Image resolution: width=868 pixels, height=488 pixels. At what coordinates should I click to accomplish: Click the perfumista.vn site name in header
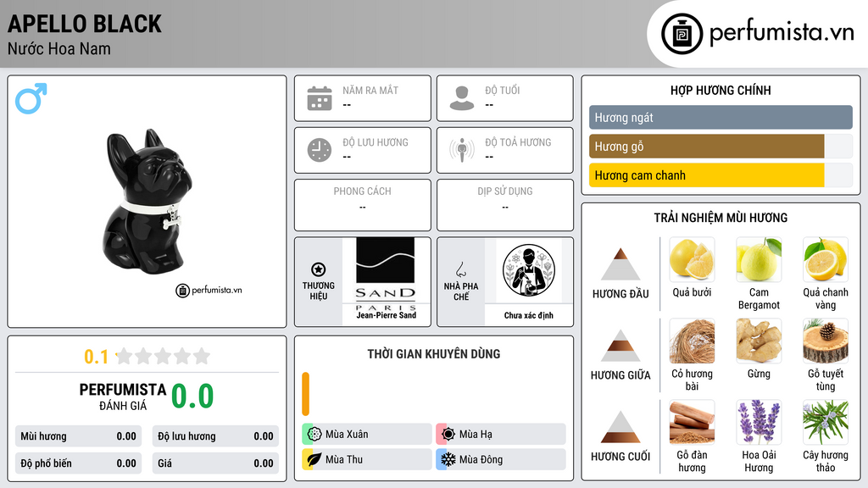782,33
